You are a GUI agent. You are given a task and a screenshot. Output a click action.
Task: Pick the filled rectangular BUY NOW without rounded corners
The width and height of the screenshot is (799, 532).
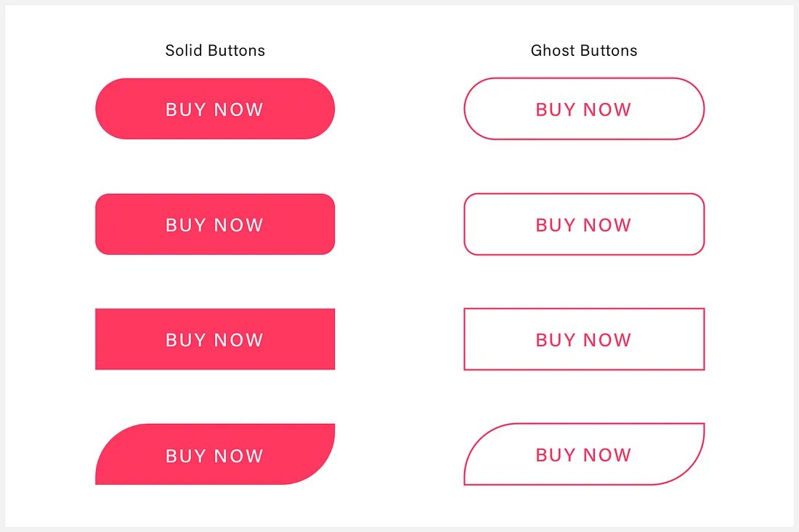coord(215,339)
